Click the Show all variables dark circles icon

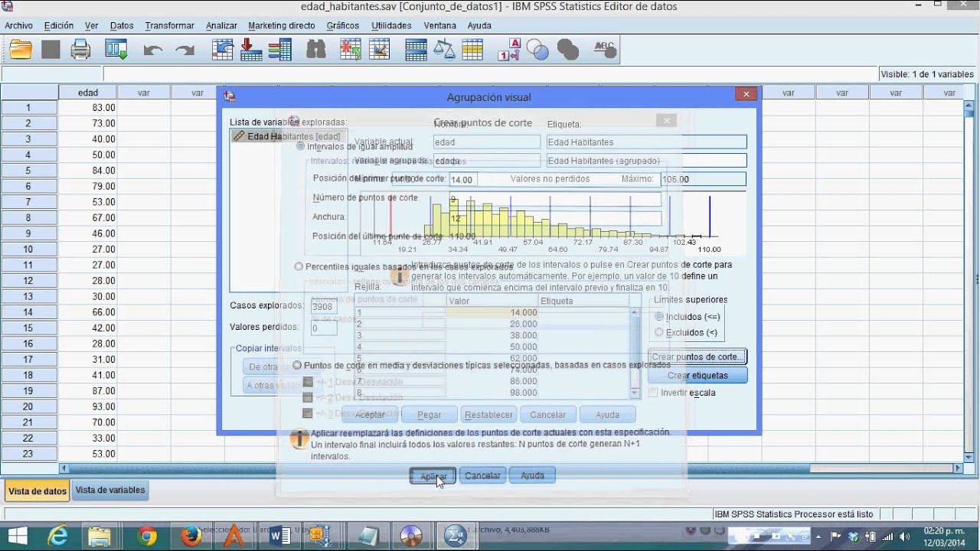567,50
